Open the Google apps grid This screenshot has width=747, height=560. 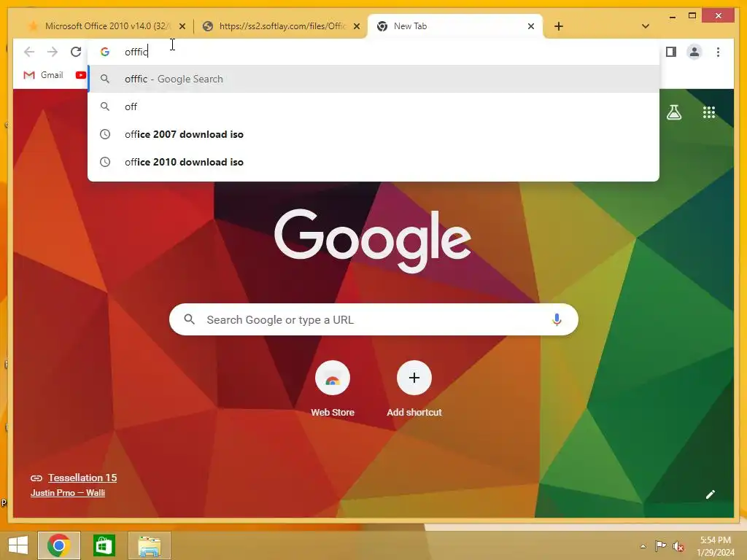pyautogui.click(x=709, y=112)
